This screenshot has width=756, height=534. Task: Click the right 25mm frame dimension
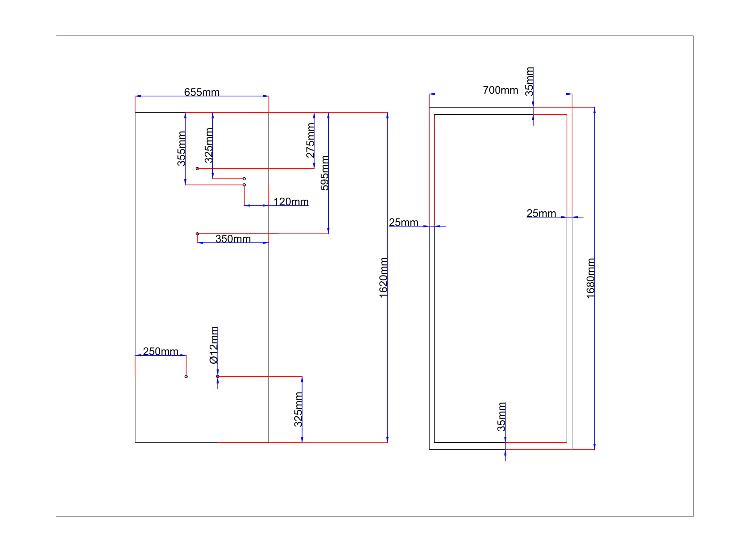[x=541, y=214]
